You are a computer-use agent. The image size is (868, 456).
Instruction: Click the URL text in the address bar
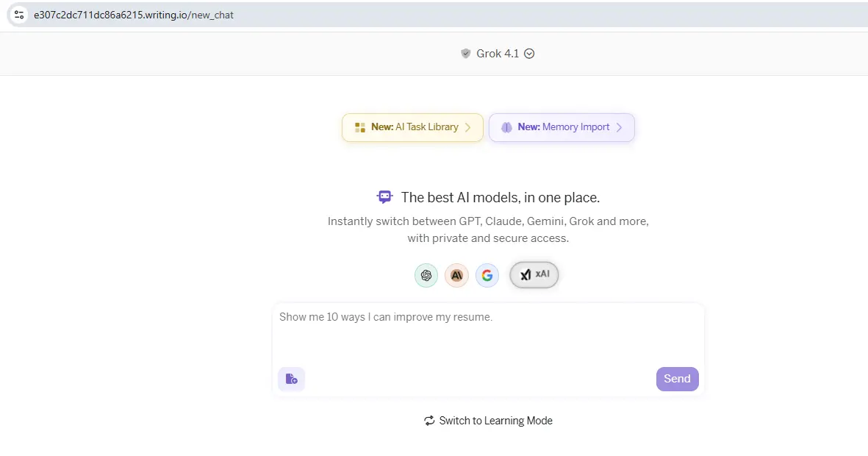(134, 15)
